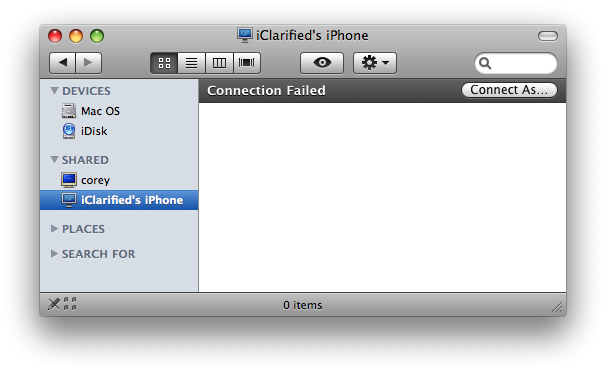Switch to list view
Viewport: 606px width, 371px height.
(x=191, y=63)
